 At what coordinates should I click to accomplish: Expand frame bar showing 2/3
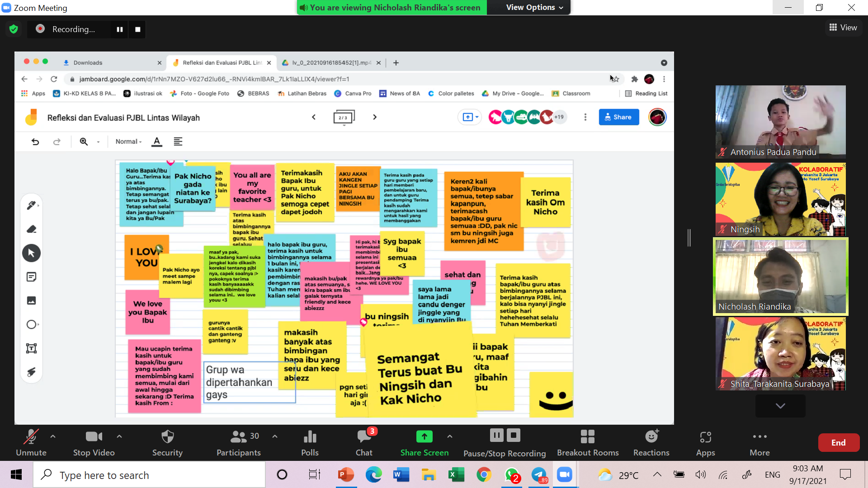[x=344, y=117]
